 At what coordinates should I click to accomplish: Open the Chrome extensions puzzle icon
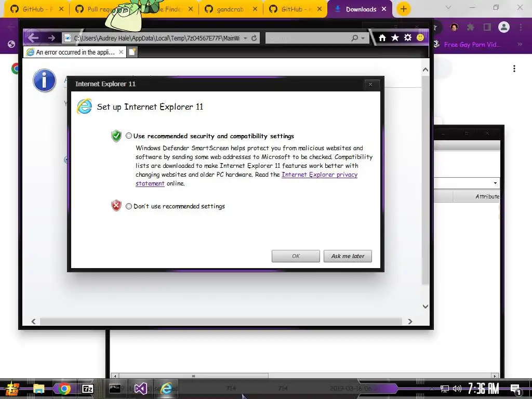coord(470,27)
